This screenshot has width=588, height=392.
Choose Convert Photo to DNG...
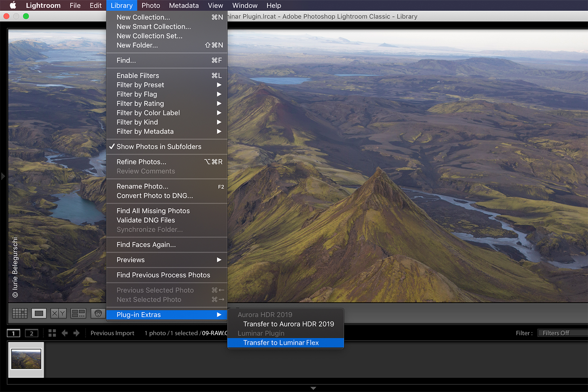[x=167, y=196]
